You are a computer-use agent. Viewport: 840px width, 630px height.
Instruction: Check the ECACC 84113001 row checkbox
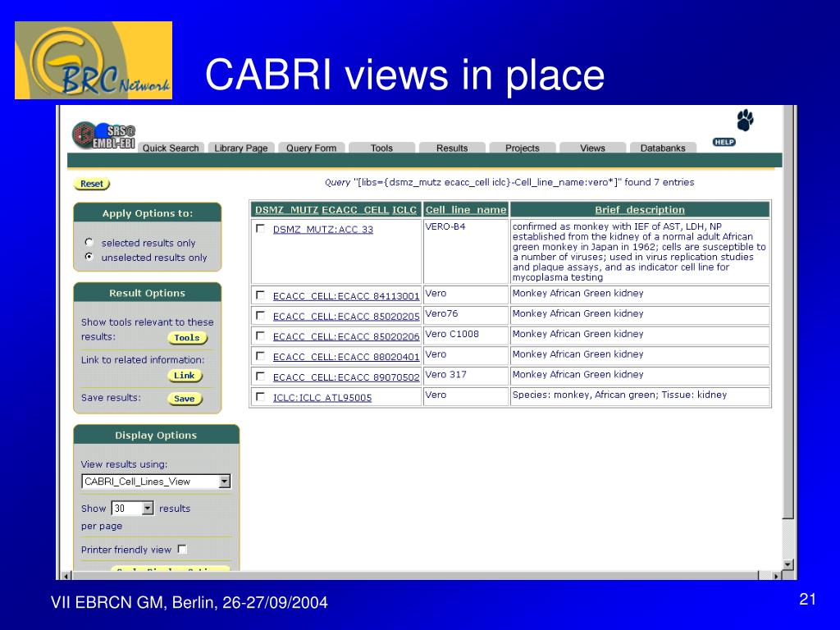tap(260, 295)
